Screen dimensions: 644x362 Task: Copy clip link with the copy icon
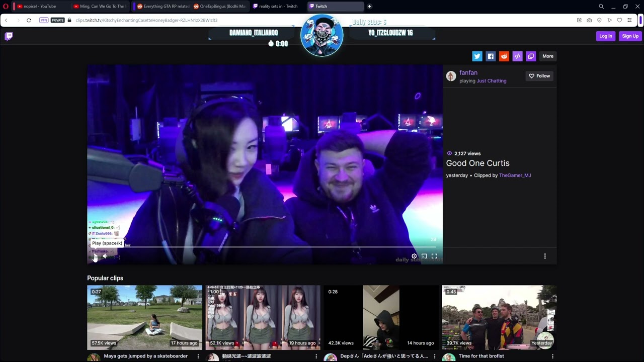click(x=531, y=56)
